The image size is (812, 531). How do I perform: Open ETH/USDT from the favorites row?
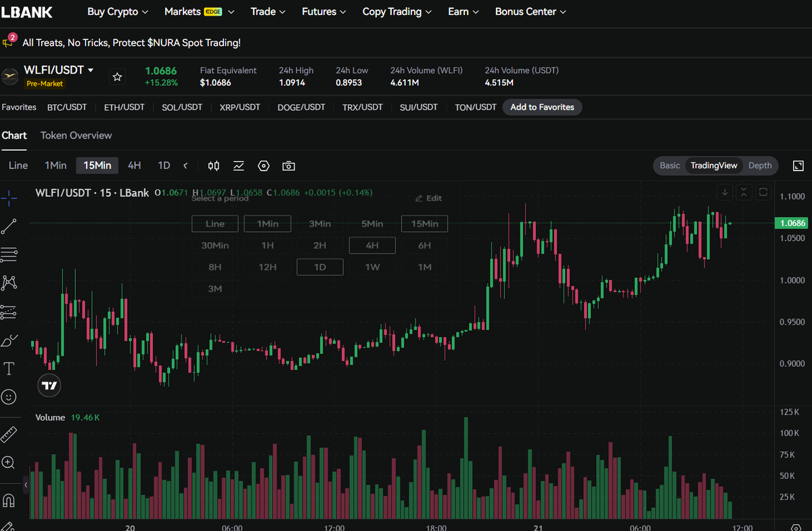(x=125, y=107)
